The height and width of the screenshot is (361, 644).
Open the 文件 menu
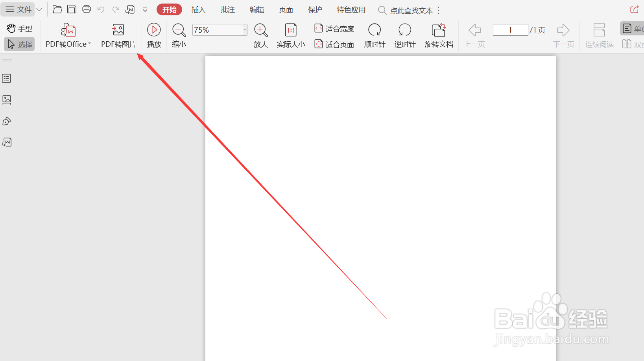point(18,9)
